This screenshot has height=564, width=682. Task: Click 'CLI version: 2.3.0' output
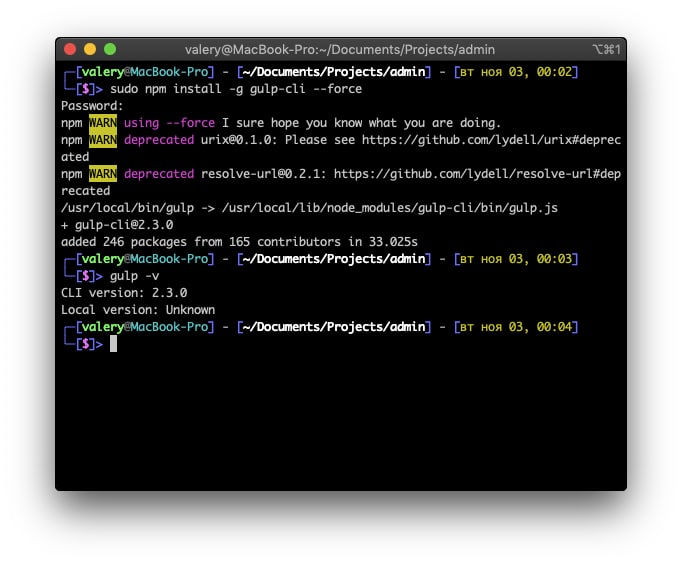tap(124, 293)
